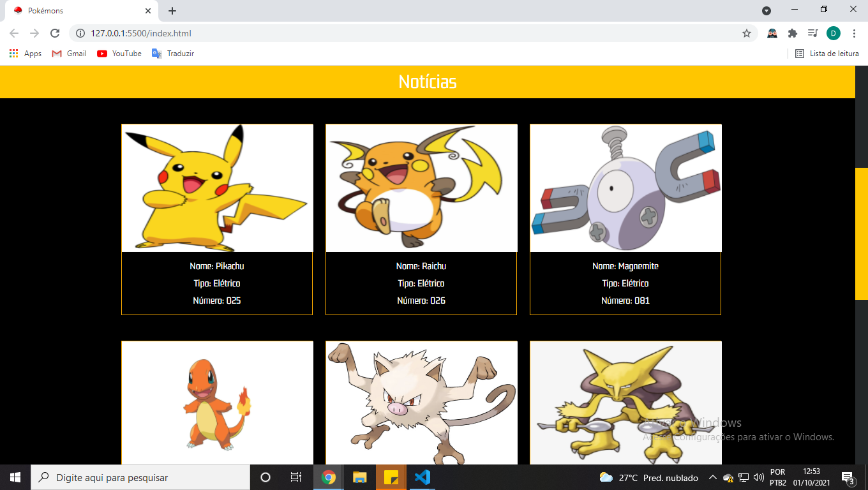Viewport: 868px width, 490px height.
Task: Click the browser forward arrow
Action: [34, 33]
